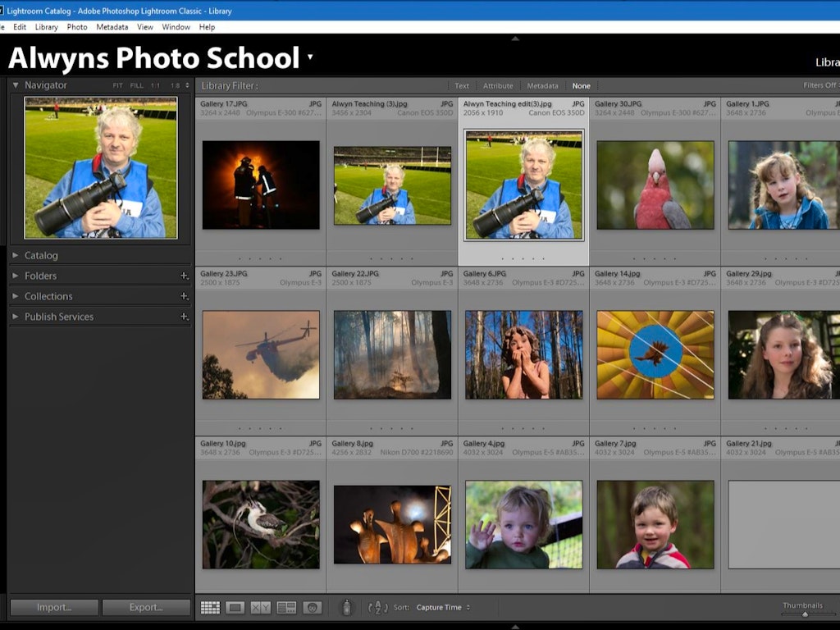Viewport: 840px width, 630px height.
Task: Open Navigator zoom ratio arrows after 1:8
Action: click(187, 85)
